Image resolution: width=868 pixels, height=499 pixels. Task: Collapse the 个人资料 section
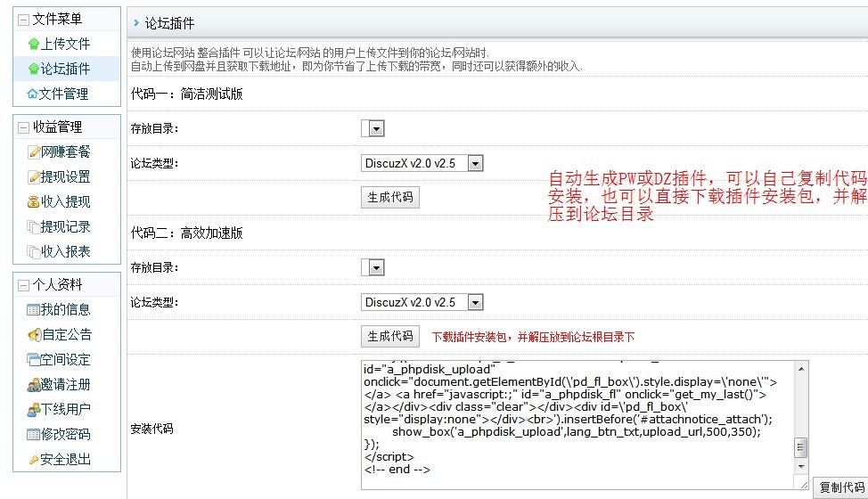point(23,285)
